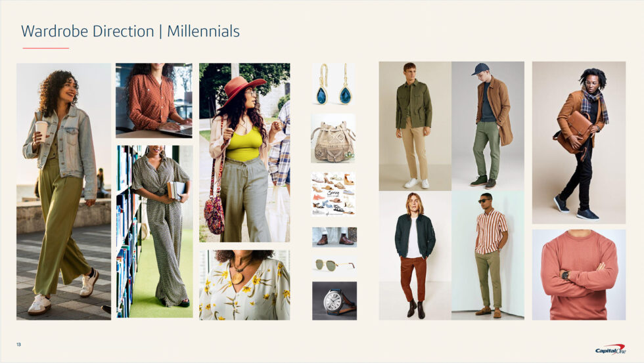Select the beige woven bucket bag image
The width and height of the screenshot is (644, 363).
pyautogui.click(x=333, y=139)
